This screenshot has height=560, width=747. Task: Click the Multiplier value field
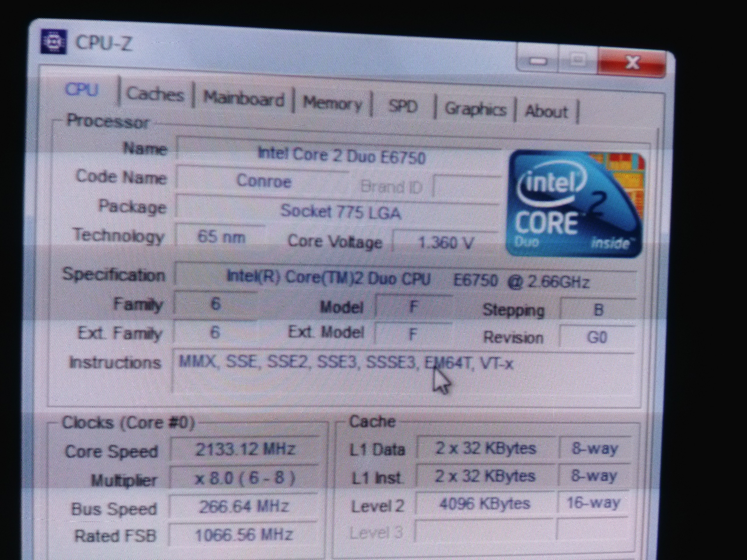click(x=245, y=478)
